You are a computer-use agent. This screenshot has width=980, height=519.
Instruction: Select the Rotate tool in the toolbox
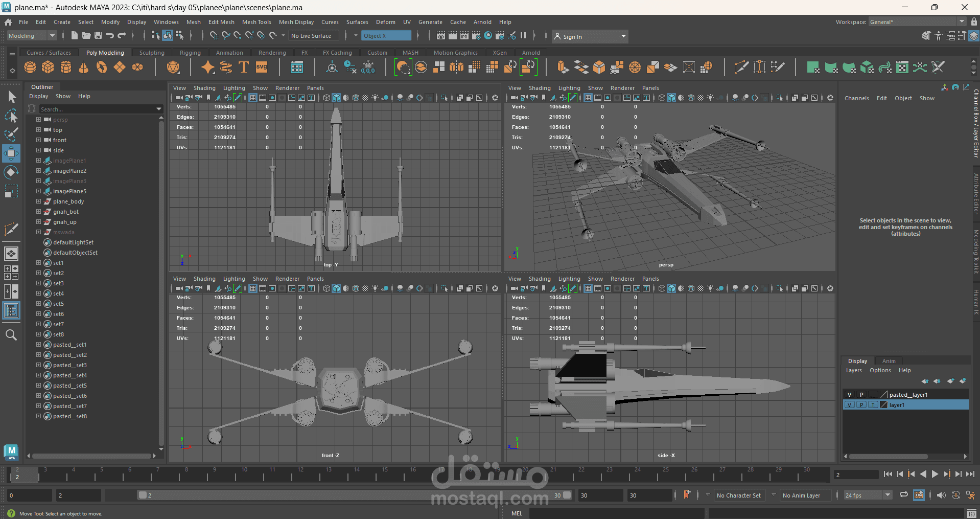tap(11, 172)
